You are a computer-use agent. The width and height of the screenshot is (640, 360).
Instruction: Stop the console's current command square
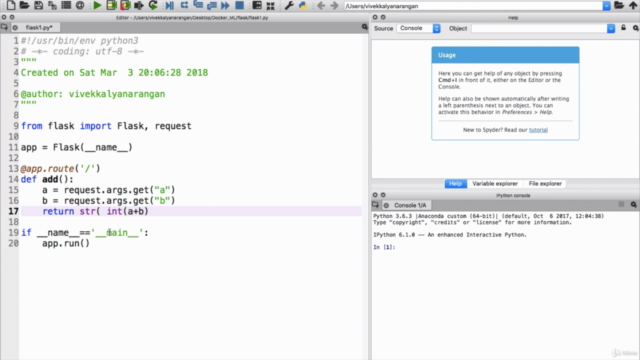click(x=621, y=204)
